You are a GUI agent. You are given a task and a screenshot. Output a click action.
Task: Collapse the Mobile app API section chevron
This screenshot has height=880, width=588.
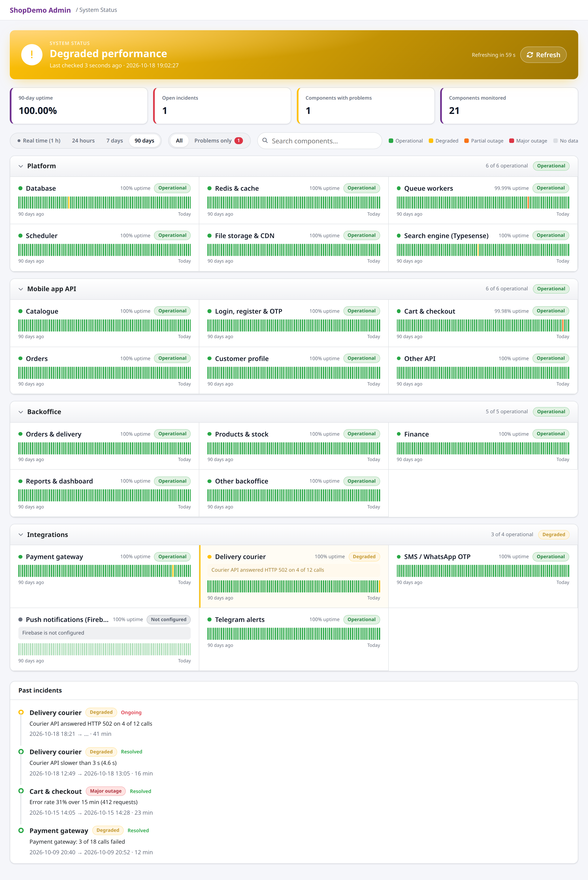click(x=21, y=289)
